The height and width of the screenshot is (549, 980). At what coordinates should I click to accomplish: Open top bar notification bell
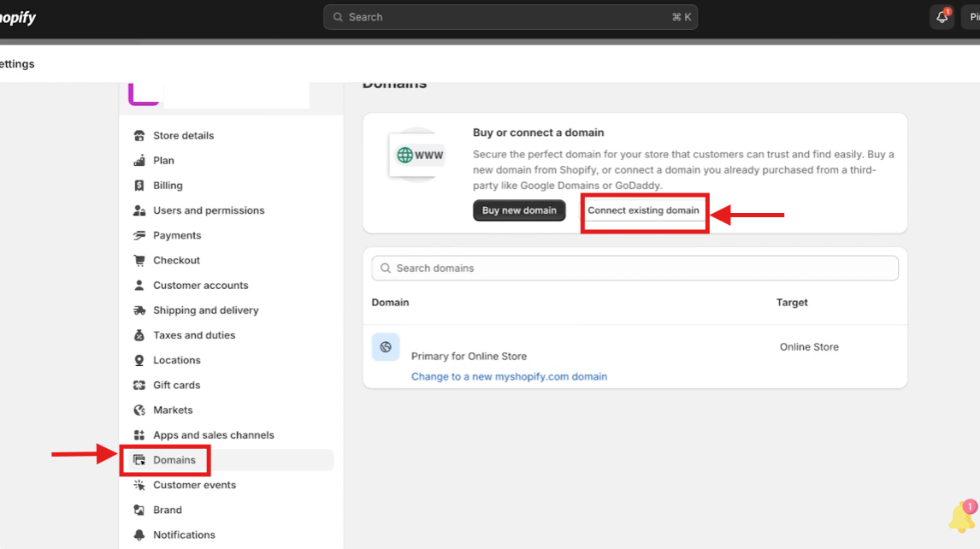point(942,17)
